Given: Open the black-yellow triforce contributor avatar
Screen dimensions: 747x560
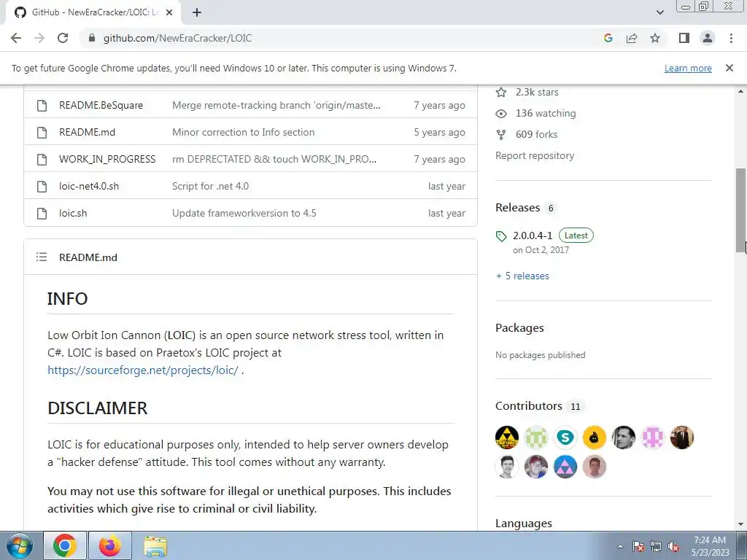Looking at the screenshot, I should (x=507, y=437).
